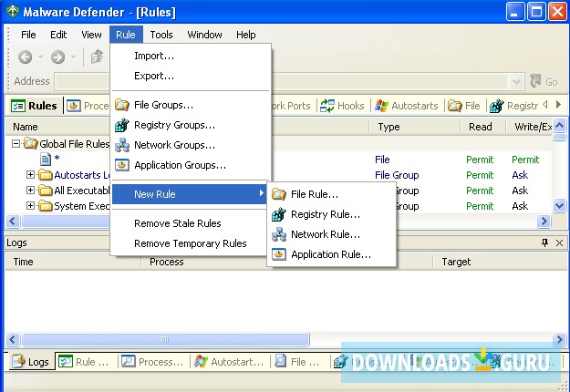570x392 pixels.
Task: Pin the Logs panel with pushpin
Action: 544,242
